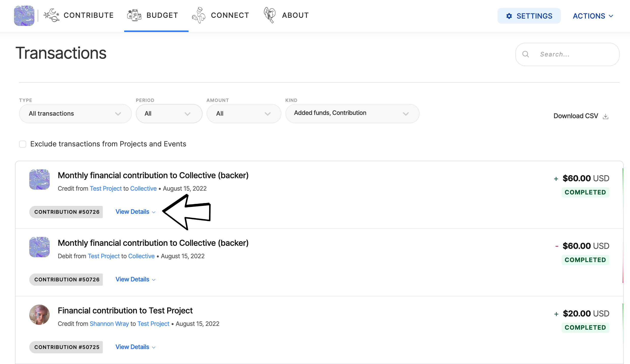Click the Download CSV arrow icon

(x=606, y=116)
